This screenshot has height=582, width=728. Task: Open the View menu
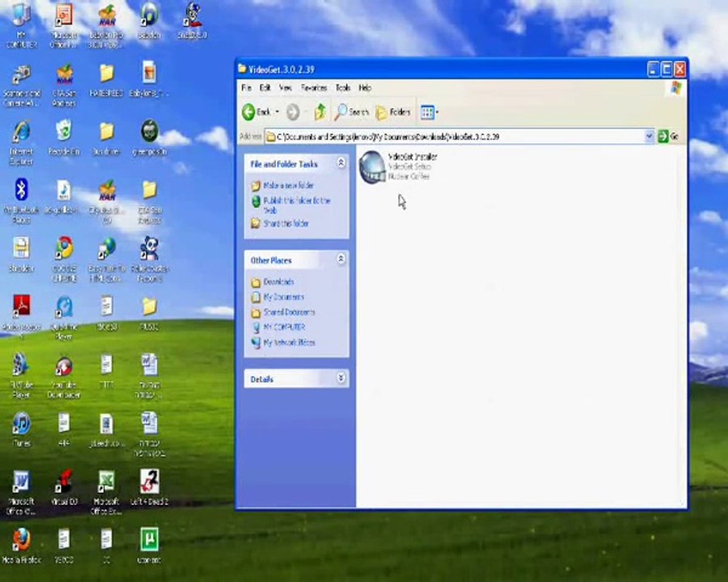click(286, 88)
